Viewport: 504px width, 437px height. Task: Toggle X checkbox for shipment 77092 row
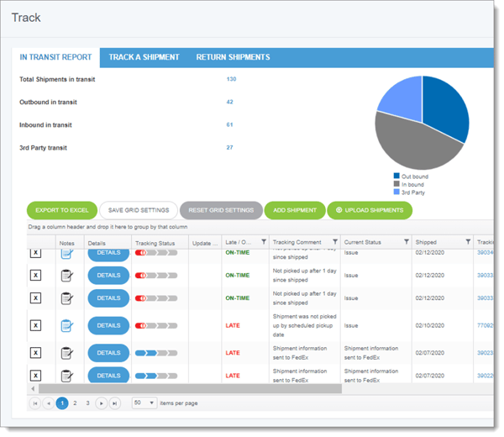(x=35, y=326)
